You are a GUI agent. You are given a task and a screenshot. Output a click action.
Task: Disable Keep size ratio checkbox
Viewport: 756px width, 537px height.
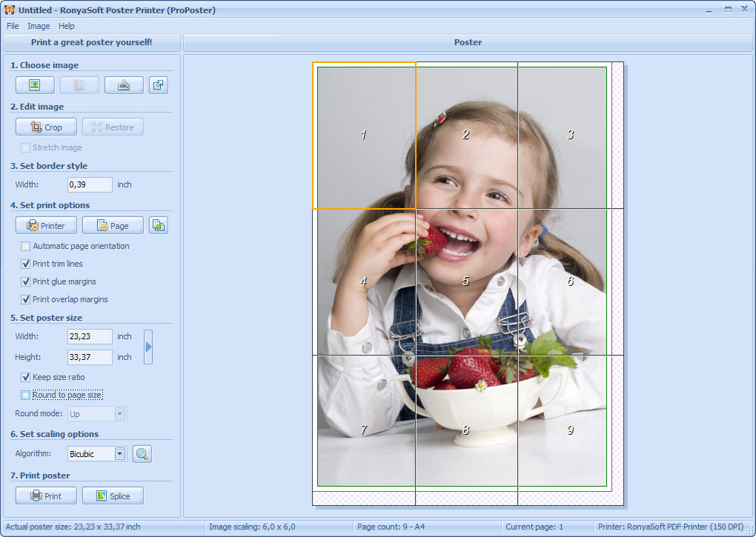(26, 377)
